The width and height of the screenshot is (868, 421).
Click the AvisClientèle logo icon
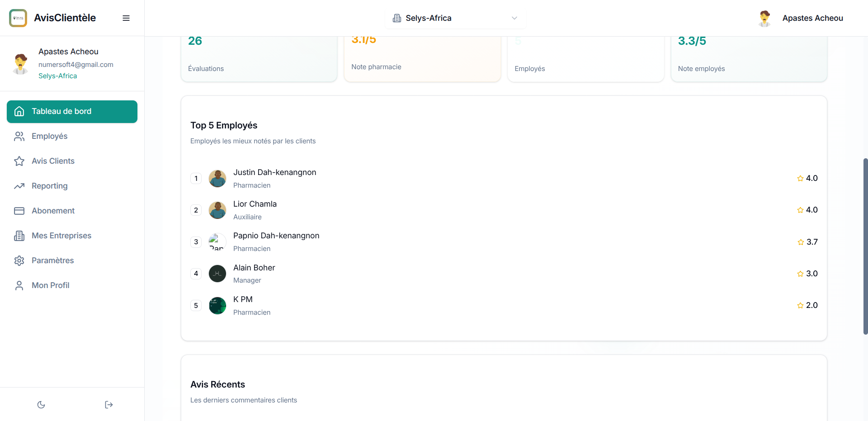coord(18,18)
